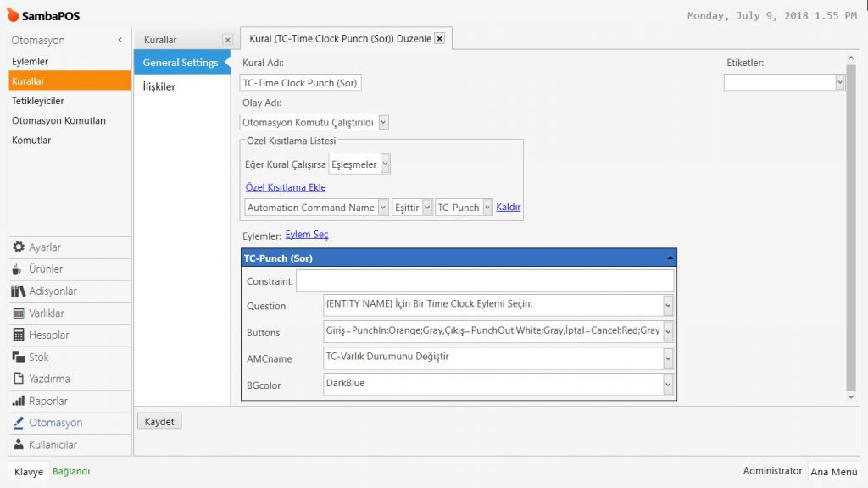Open Raporlar via the bar chart icon
The height and width of the screenshot is (488, 868).
pos(19,402)
